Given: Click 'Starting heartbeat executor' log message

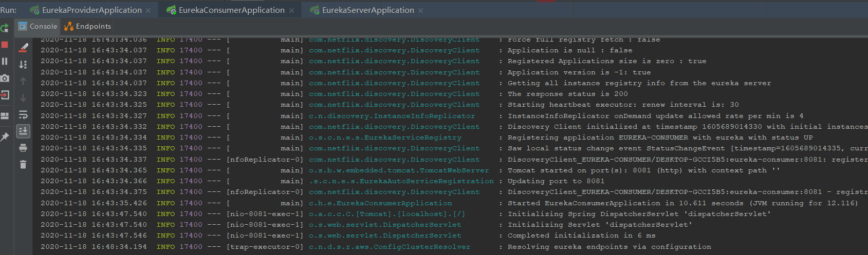Looking at the screenshot, I should click(x=623, y=105).
